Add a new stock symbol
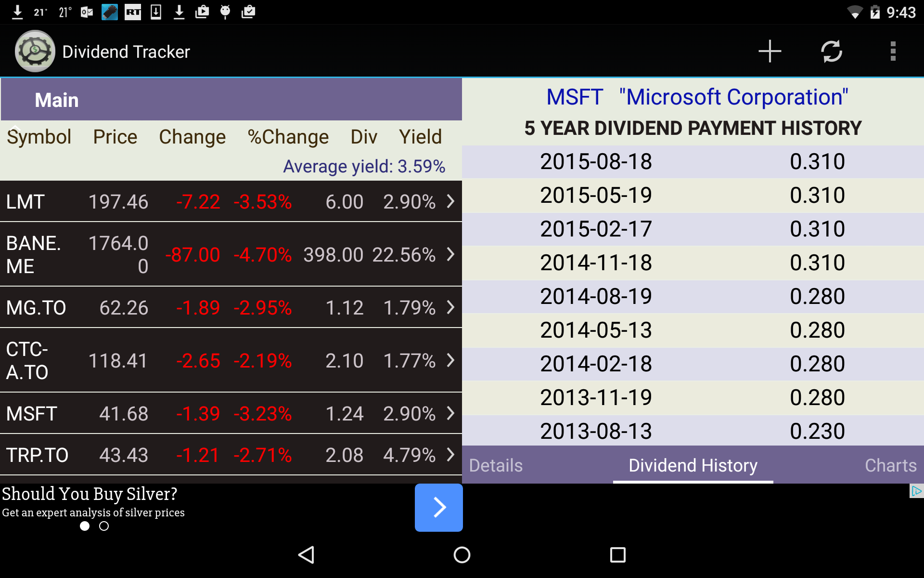The height and width of the screenshot is (578, 924). [x=769, y=51]
